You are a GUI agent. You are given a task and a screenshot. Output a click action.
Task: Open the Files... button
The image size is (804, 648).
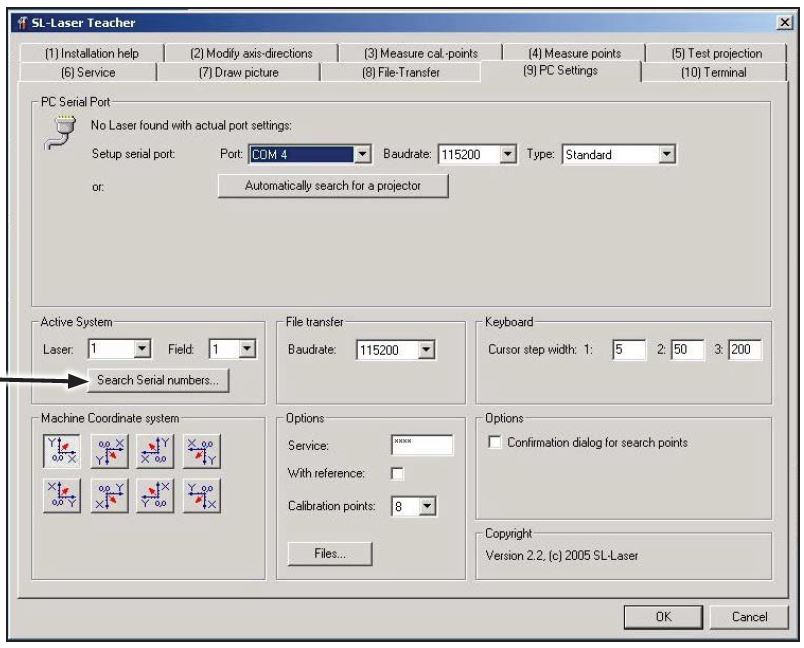pyautogui.click(x=330, y=554)
